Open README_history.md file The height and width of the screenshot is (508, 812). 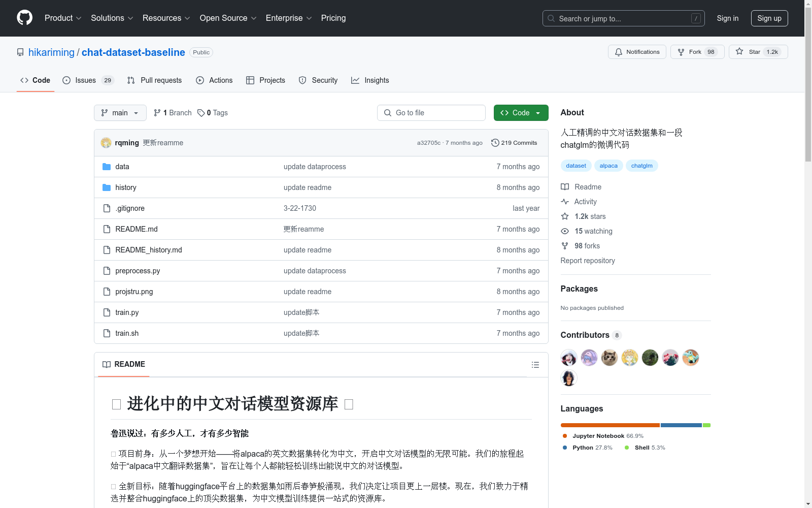149,250
